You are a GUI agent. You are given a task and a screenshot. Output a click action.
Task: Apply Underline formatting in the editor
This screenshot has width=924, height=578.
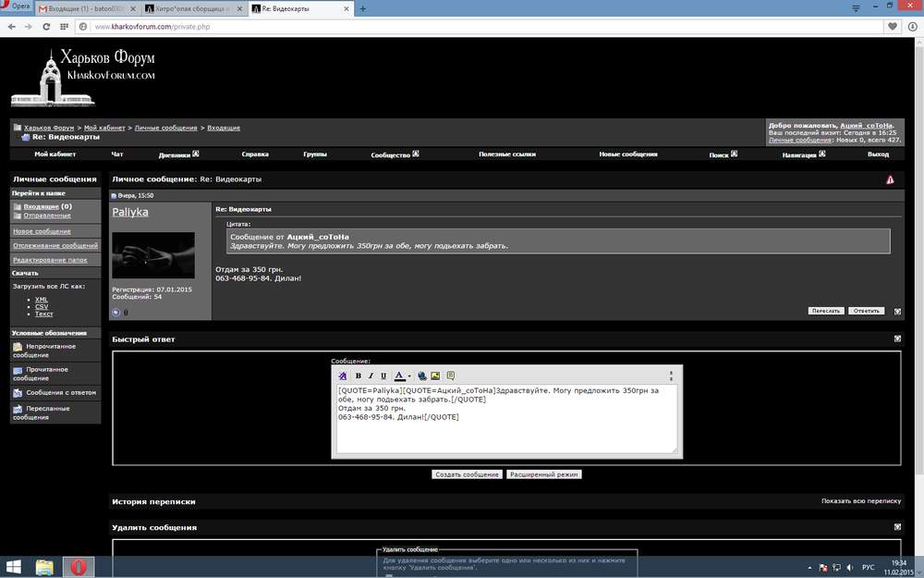[383, 375]
